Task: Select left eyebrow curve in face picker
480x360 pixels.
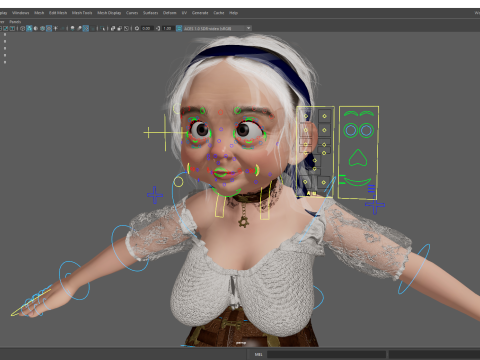Action: pos(351,114)
